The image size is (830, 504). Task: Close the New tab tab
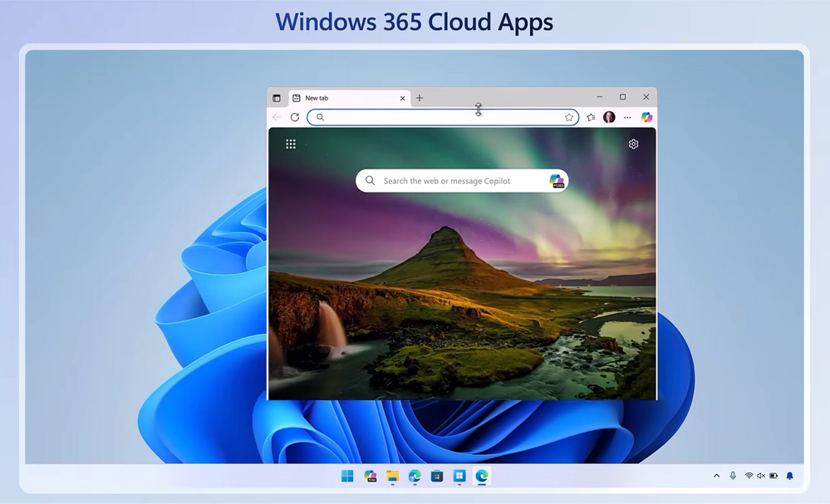click(402, 98)
